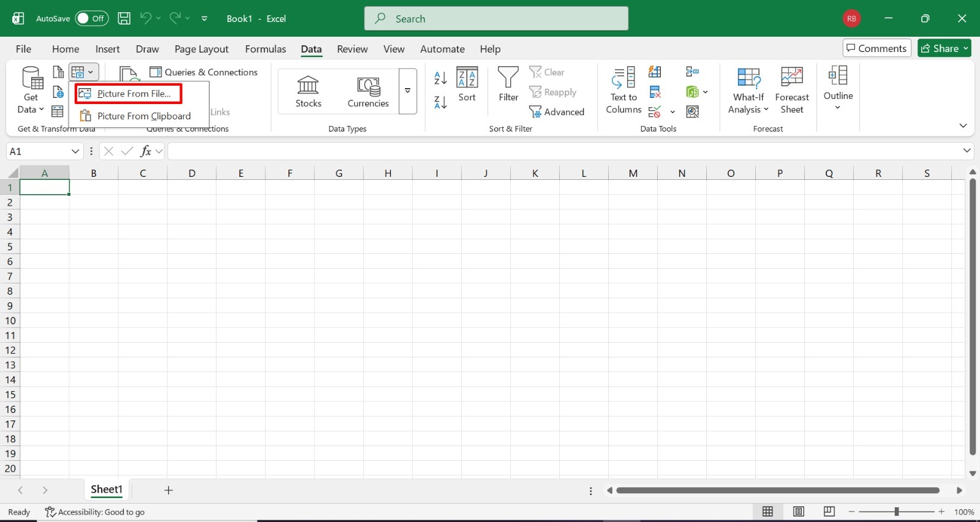Screen dimensions: 980x522
Task: Save the workbook from the title bar
Action: tap(124, 18)
